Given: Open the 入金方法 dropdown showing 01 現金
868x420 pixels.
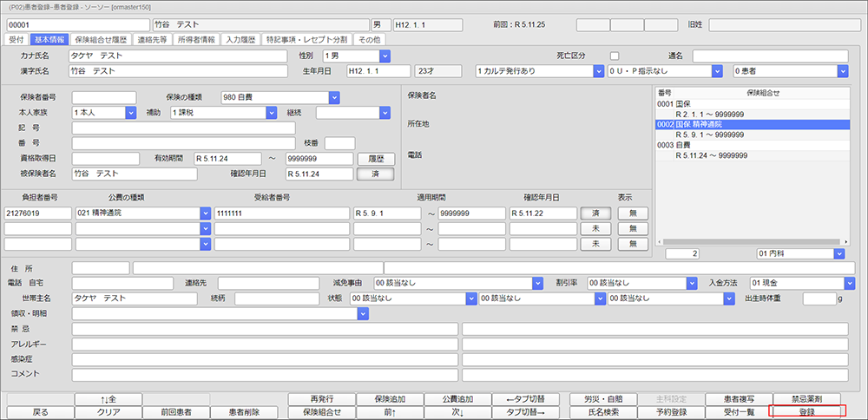Looking at the screenshot, I should point(848,283).
